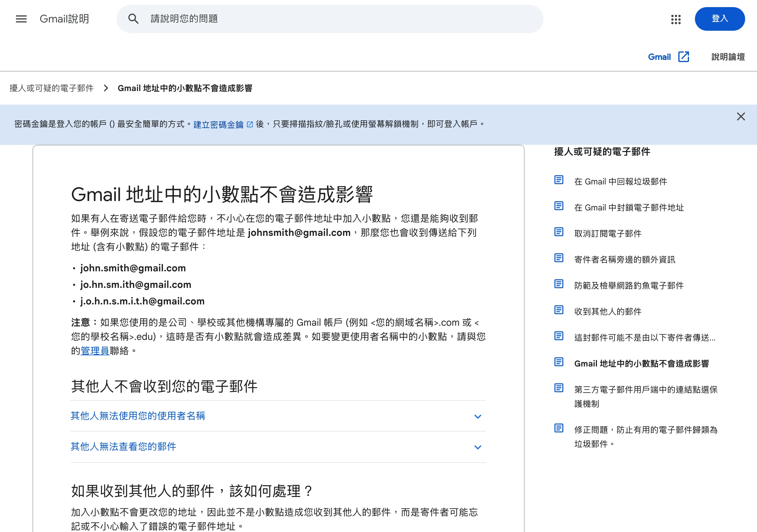Click article icon beside 寄件者名稱旁邊的額外資訊

point(559,258)
